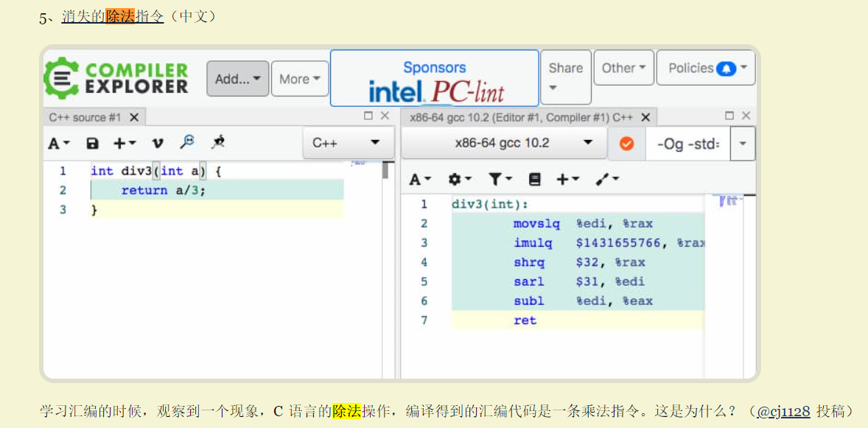The image size is (868, 428).
Task: Expand the compiler options arrow dropdown
Action: point(743,144)
